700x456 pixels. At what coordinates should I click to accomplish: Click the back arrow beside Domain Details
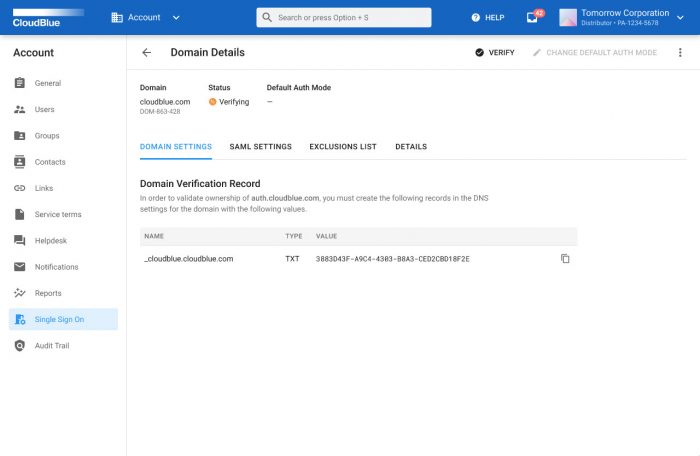147,52
